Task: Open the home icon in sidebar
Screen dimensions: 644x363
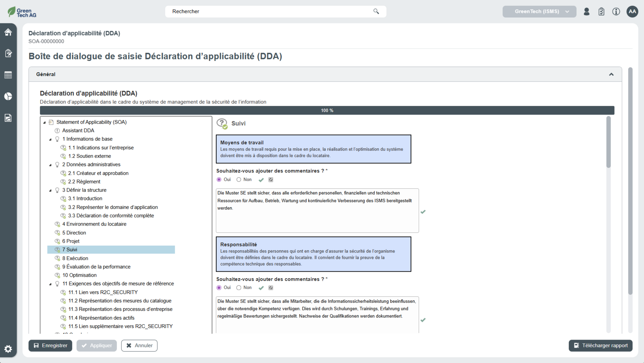Action: [8, 32]
